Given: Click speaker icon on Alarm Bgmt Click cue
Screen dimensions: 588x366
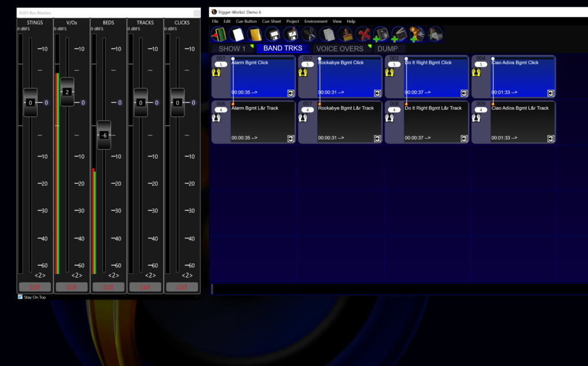Looking at the screenshot, I should (x=291, y=93).
